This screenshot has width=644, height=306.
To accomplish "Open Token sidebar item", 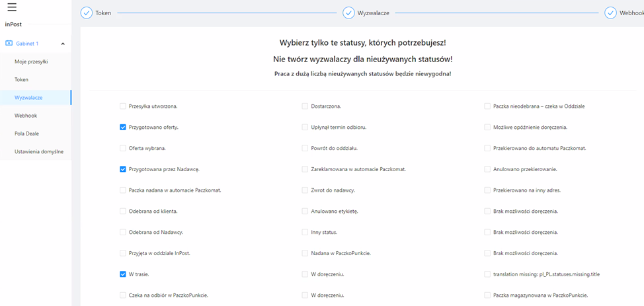I will point(36,80).
